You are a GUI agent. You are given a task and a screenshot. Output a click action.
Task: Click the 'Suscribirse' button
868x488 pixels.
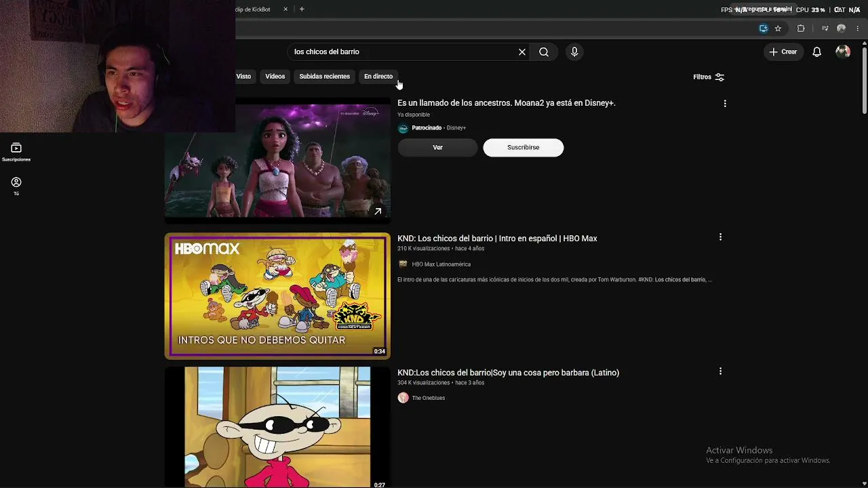coord(524,148)
